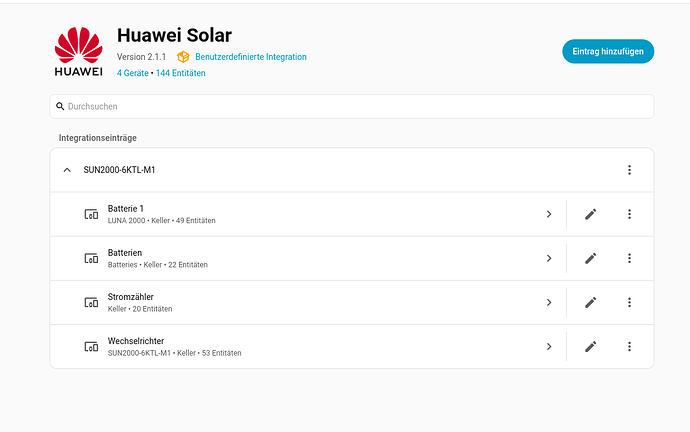Viewport: 690px width, 432px height.
Task: Open three-dot menu for Batterie 1
Action: point(629,214)
